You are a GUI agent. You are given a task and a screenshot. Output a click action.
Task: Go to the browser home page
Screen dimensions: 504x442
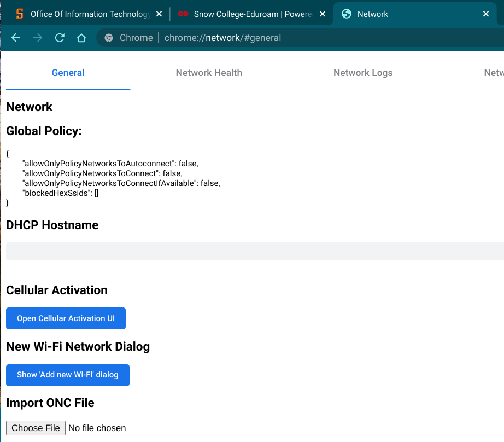[x=81, y=38]
